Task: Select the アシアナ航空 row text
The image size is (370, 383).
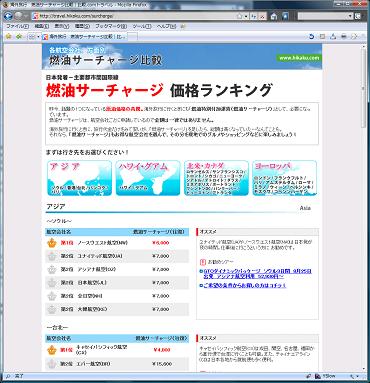Action: [x=97, y=269]
